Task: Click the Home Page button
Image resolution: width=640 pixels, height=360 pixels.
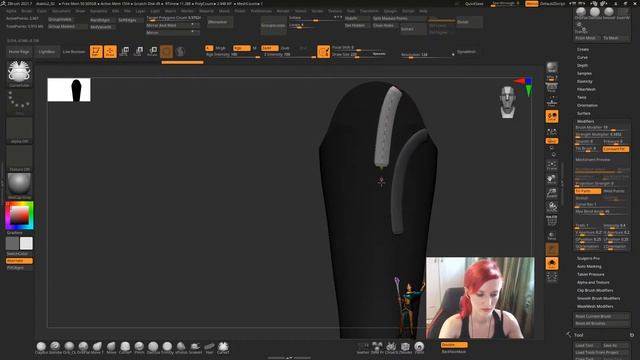Action: pos(19,52)
